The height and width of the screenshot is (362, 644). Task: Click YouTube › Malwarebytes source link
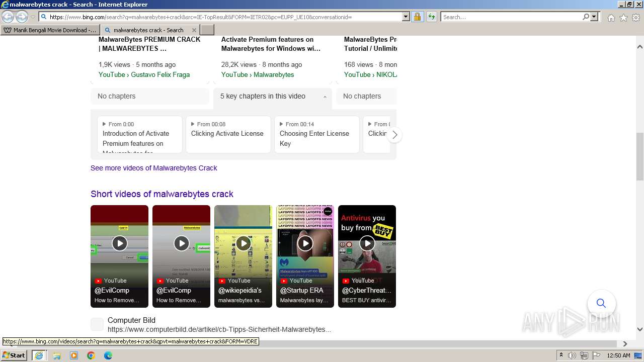(258, 74)
